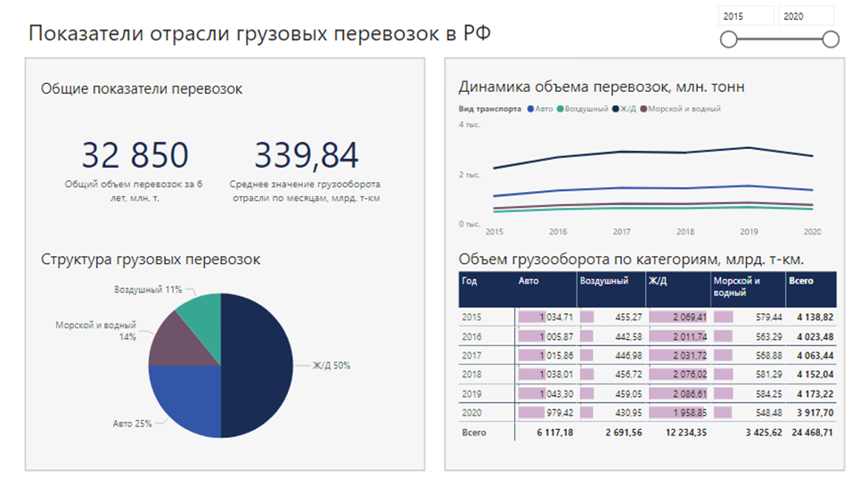Click the 2017 label on chart x-axis
This screenshot has height=487, width=868.
click(x=622, y=232)
